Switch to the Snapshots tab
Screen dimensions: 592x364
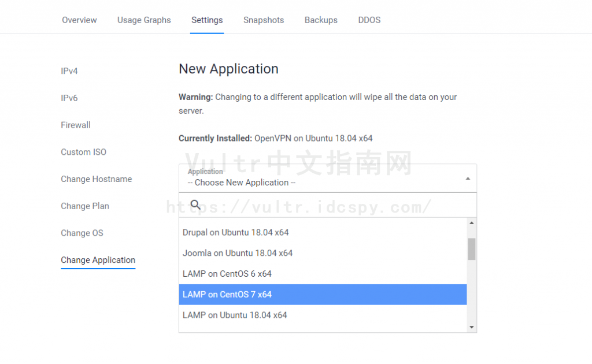click(264, 20)
